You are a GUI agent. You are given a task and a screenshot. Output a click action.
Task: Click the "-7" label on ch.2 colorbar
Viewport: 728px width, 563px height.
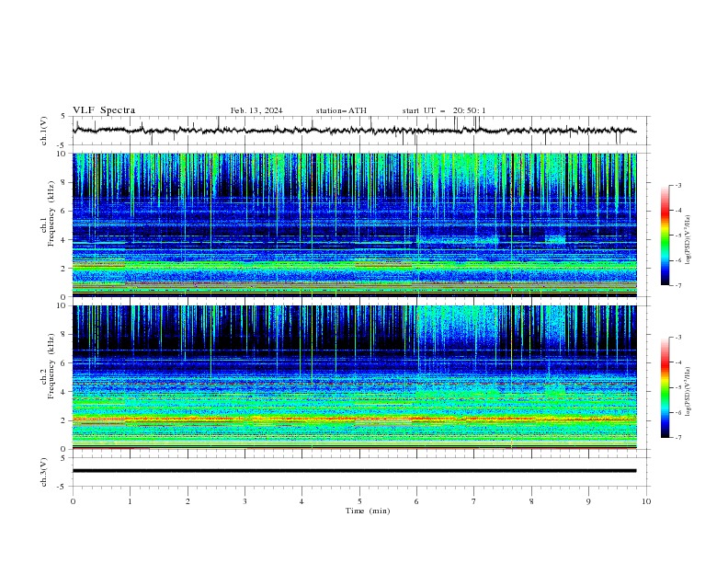pos(678,438)
